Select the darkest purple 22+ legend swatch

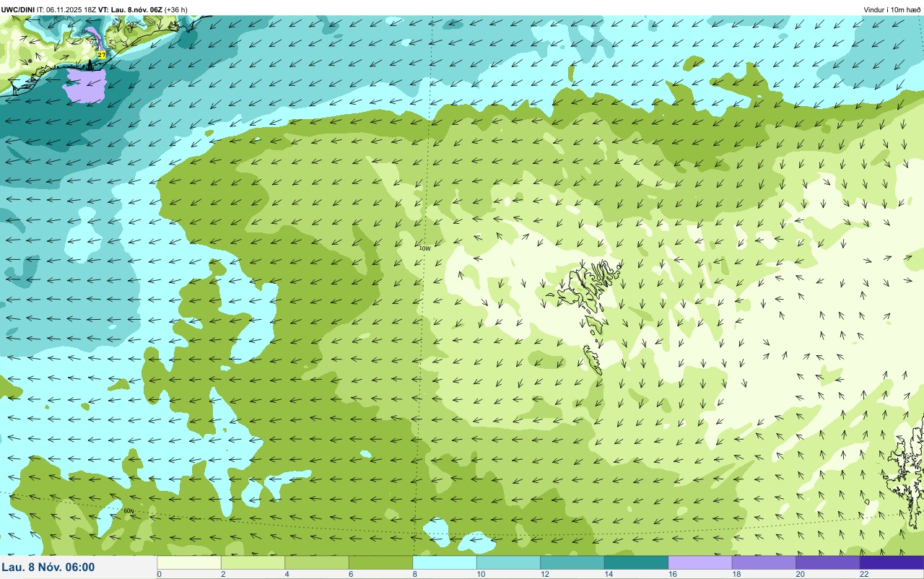pos(892,562)
